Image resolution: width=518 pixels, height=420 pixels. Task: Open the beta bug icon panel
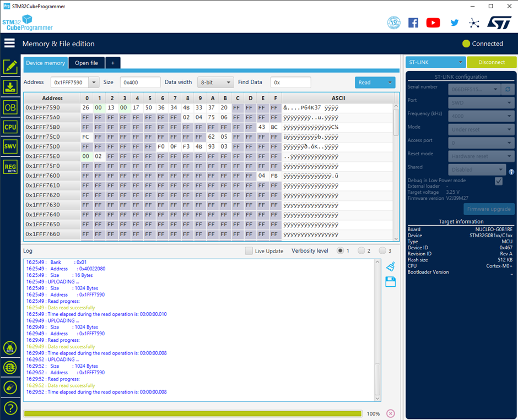(10, 348)
